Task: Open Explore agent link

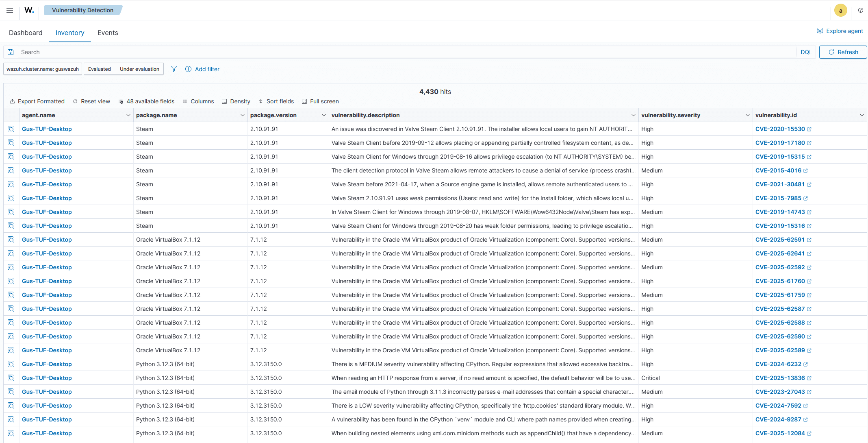Action: pyautogui.click(x=840, y=31)
